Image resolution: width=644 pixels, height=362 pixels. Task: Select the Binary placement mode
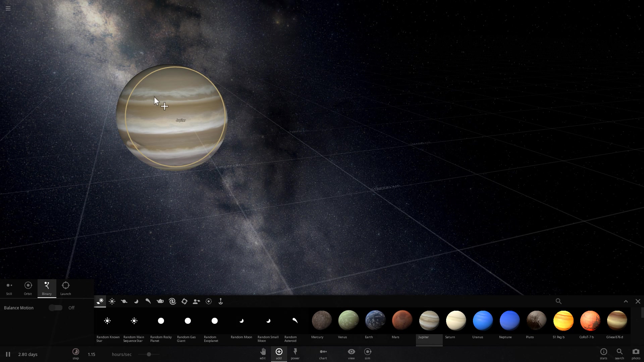[47, 289]
